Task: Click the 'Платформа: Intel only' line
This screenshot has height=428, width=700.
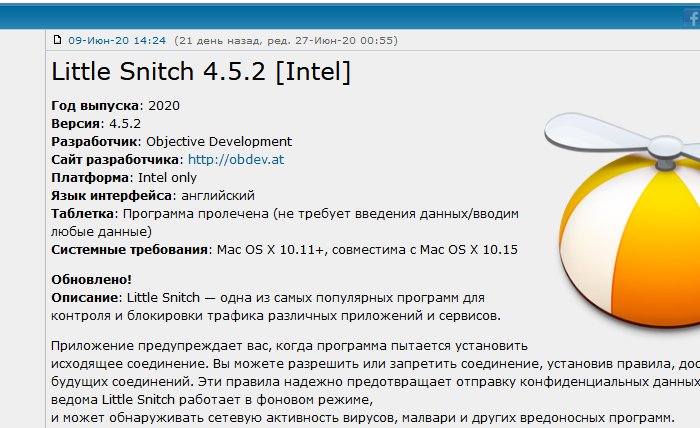Action: (124, 178)
